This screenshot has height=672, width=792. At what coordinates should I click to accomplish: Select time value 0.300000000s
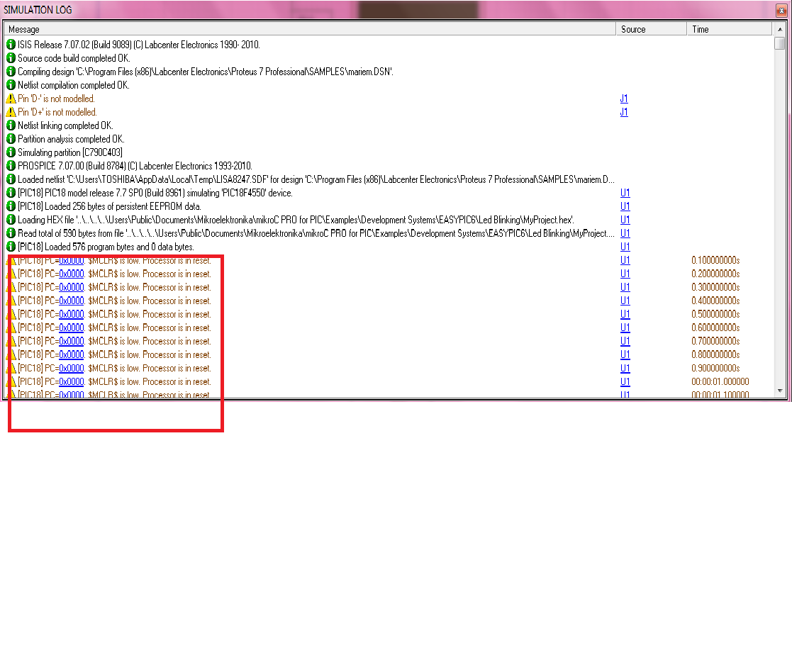(715, 287)
